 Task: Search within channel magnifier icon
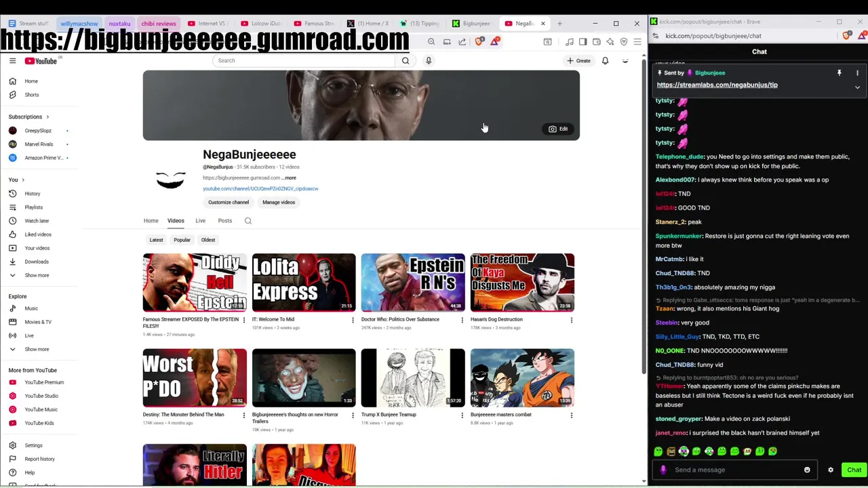[248, 221]
